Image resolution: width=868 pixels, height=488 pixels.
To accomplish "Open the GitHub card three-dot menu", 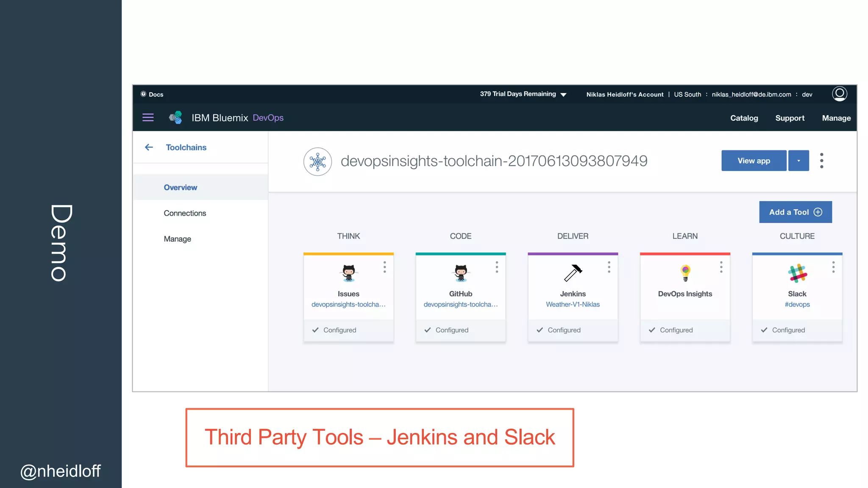I will pos(497,267).
